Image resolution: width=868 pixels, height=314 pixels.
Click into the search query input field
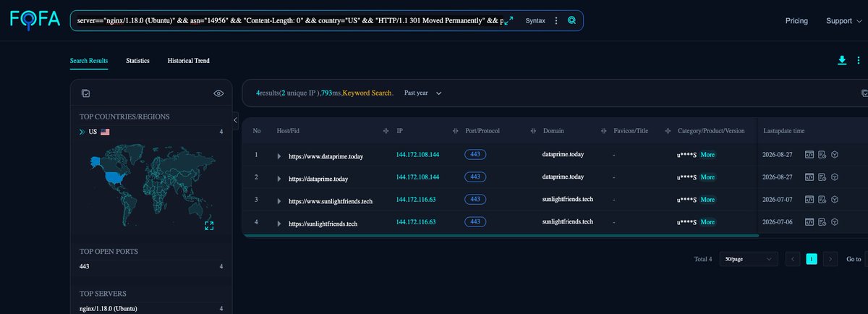pyautogui.click(x=289, y=21)
